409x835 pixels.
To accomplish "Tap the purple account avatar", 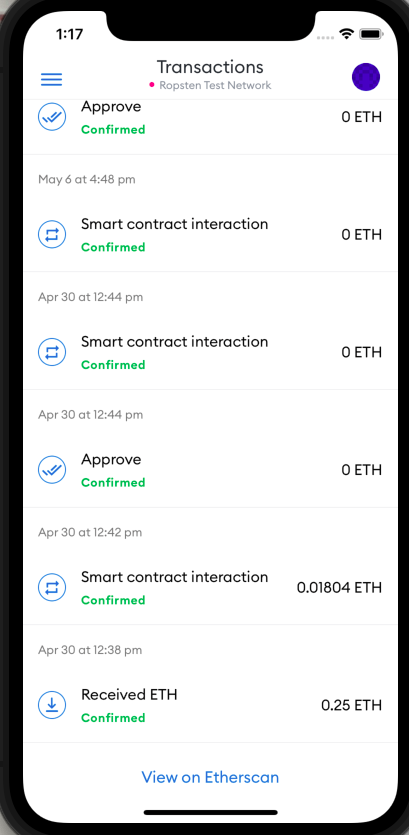I will (x=366, y=77).
